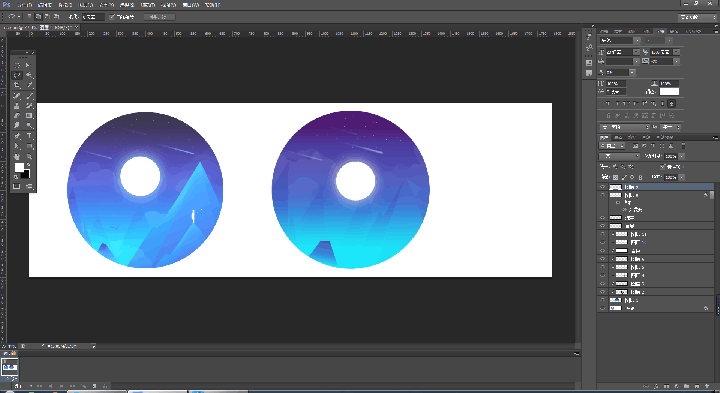
Task: Hide the topmost selected layer via eye icon
Action: (x=602, y=187)
